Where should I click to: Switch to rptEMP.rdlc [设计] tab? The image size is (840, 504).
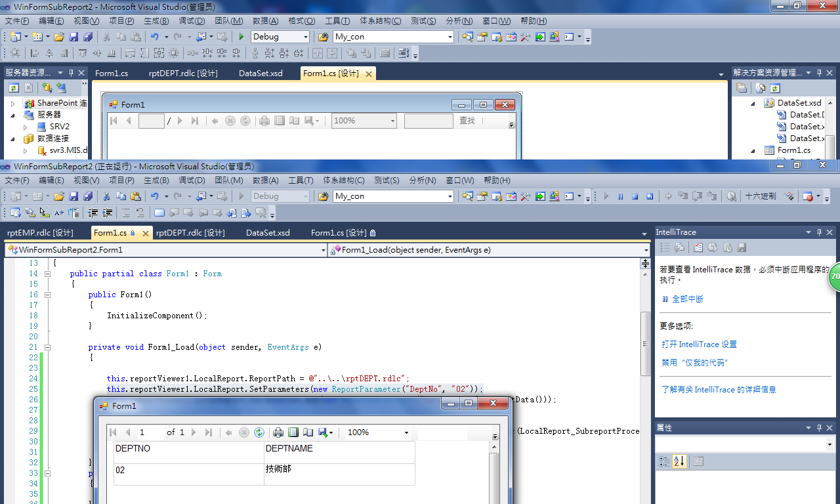pyautogui.click(x=40, y=233)
